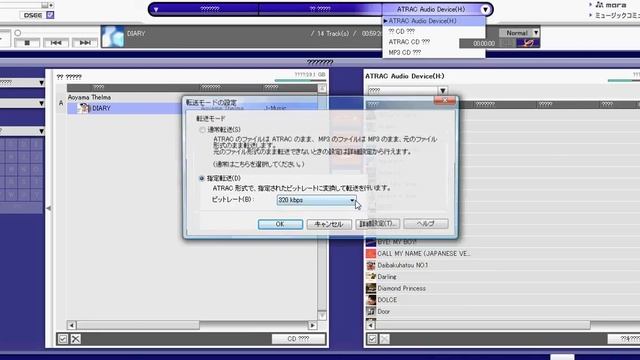Open the mora music store link
This screenshot has height=360, width=640.
click(611, 5)
